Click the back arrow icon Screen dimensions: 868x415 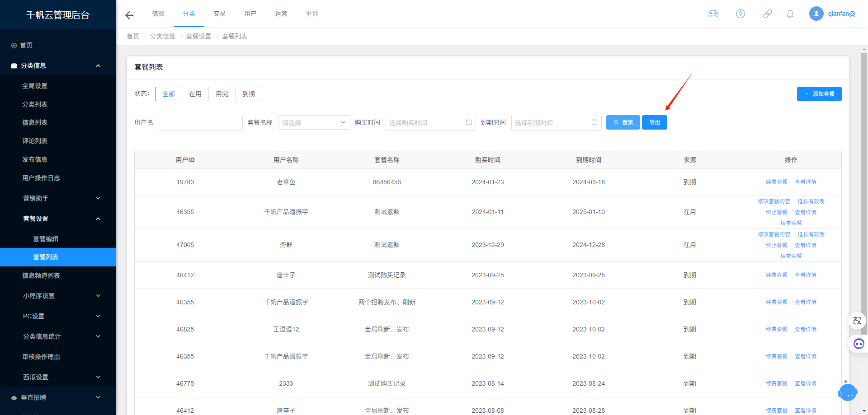pos(129,15)
